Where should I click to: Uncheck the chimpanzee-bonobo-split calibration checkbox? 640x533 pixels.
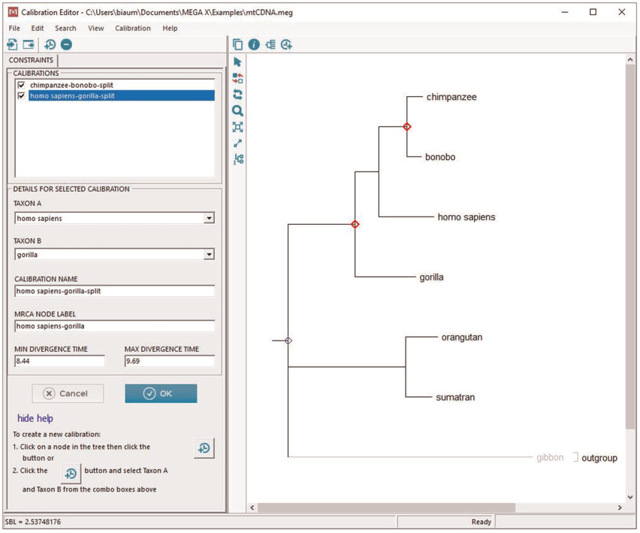pos(21,85)
